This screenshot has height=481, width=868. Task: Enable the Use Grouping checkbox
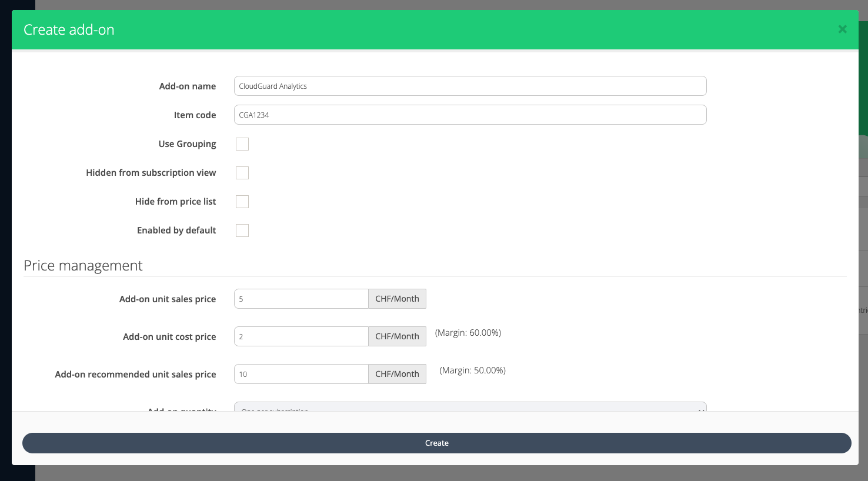242,144
